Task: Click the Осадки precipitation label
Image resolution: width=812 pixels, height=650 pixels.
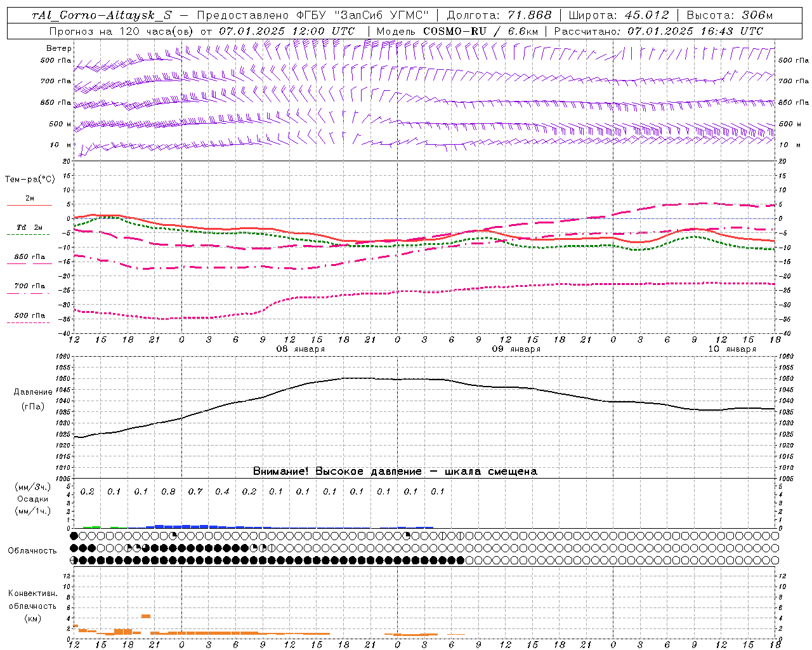Action: point(33,499)
